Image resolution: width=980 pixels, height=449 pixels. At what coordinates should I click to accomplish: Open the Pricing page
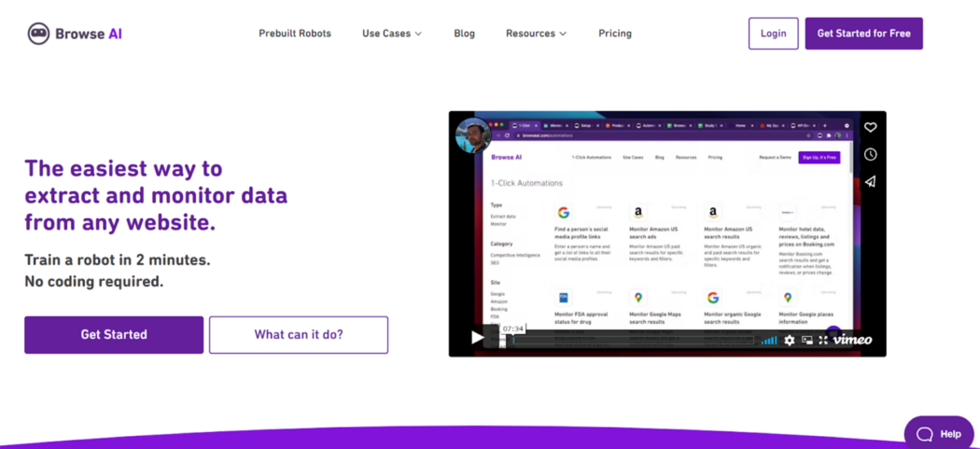click(x=615, y=34)
